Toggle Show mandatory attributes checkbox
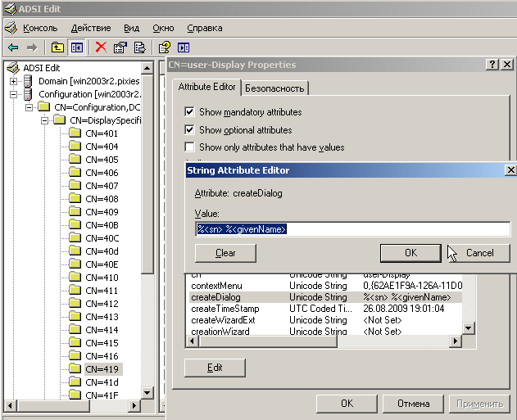 click(x=189, y=112)
